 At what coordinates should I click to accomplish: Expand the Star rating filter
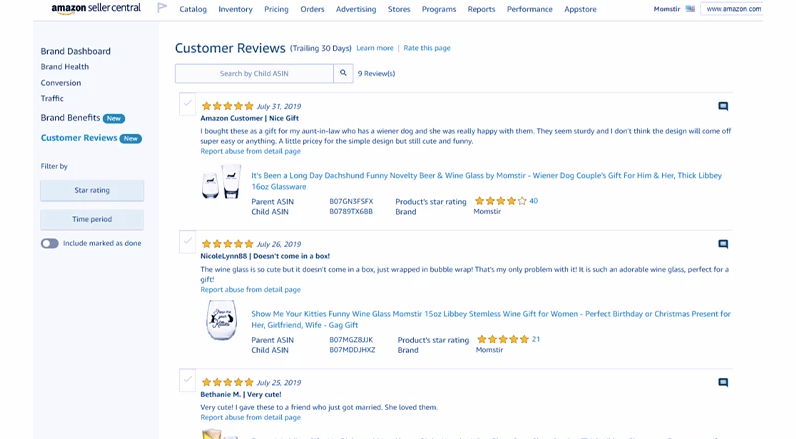pyautogui.click(x=92, y=190)
